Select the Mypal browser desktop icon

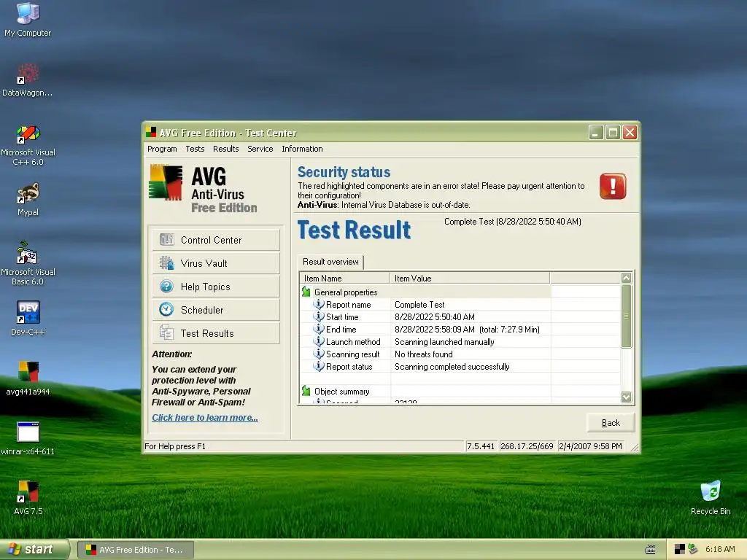click(x=28, y=199)
